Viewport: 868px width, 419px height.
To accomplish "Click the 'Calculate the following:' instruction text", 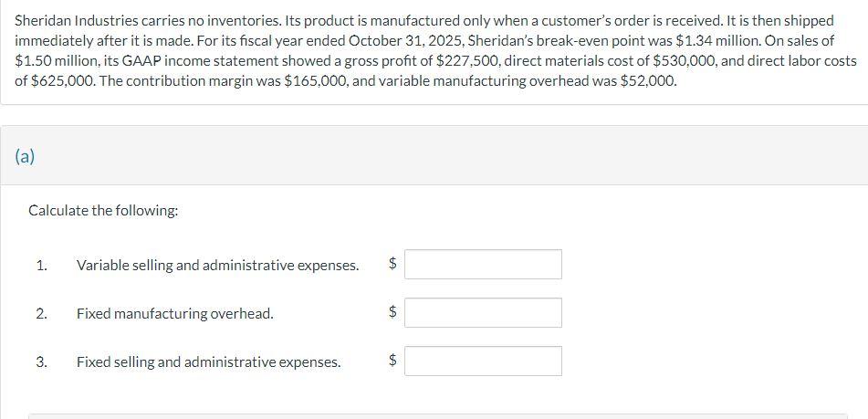I will pyautogui.click(x=103, y=210).
